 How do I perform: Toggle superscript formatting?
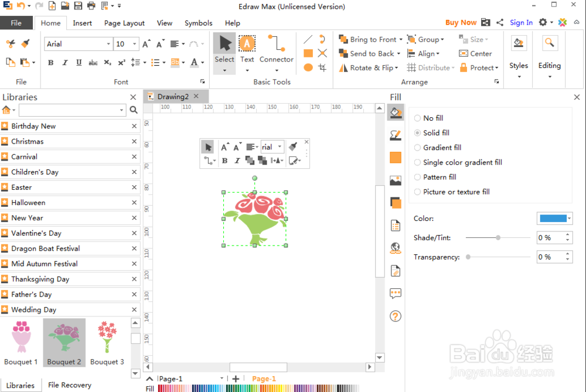click(x=121, y=63)
